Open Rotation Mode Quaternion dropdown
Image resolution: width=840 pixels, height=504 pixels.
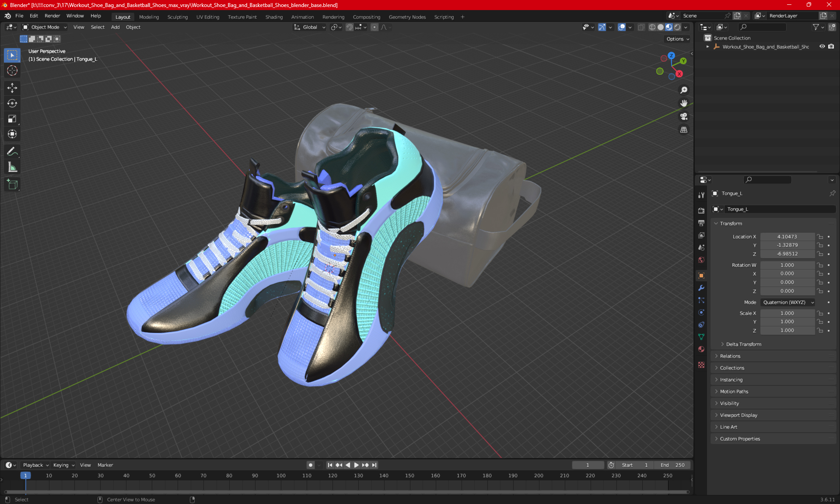click(x=787, y=302)
